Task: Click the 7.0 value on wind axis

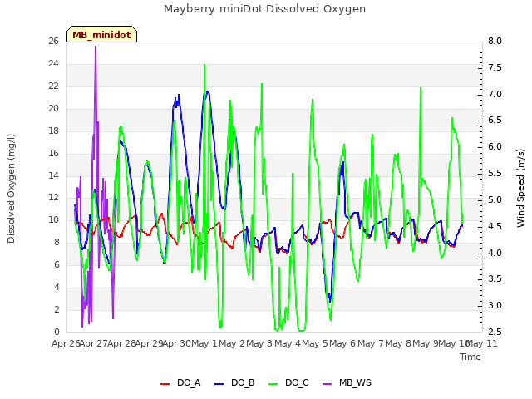Action: (x=495, y=94)
